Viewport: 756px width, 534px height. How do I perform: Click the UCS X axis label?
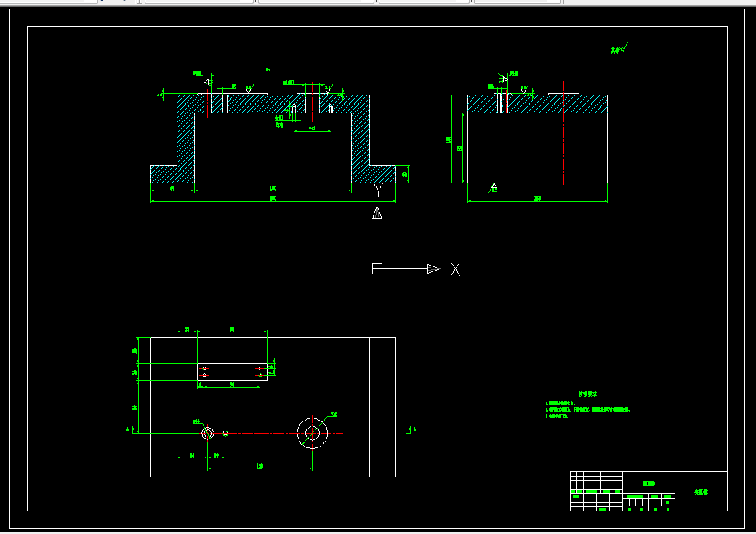pyautogui.click(x=455, y=269)
